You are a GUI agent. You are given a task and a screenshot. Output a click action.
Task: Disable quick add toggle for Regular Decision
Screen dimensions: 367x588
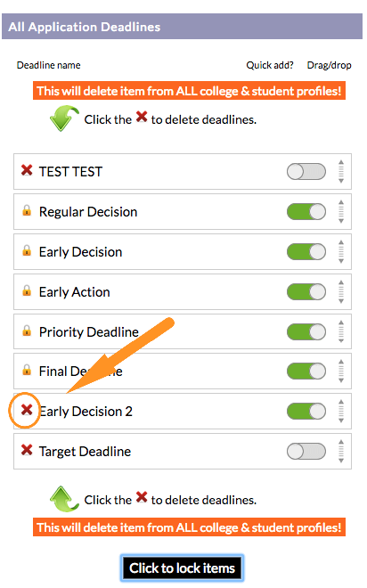(x=306, y=212)
